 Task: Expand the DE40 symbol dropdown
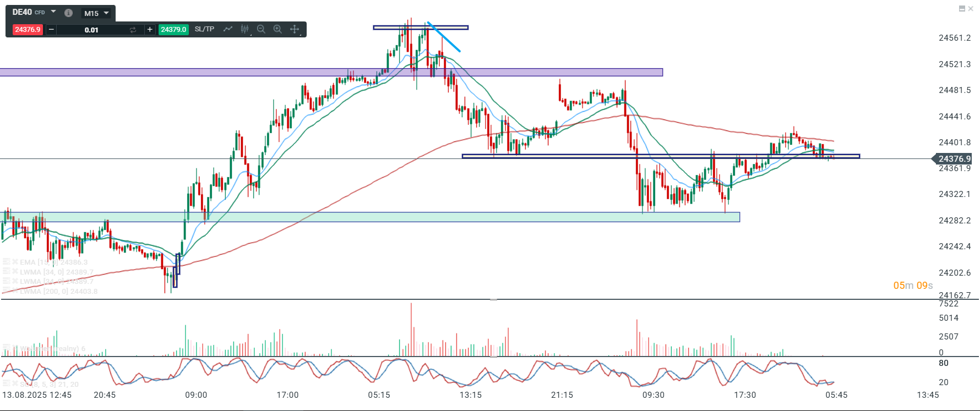pyautogui.click(x=53, y=12)
